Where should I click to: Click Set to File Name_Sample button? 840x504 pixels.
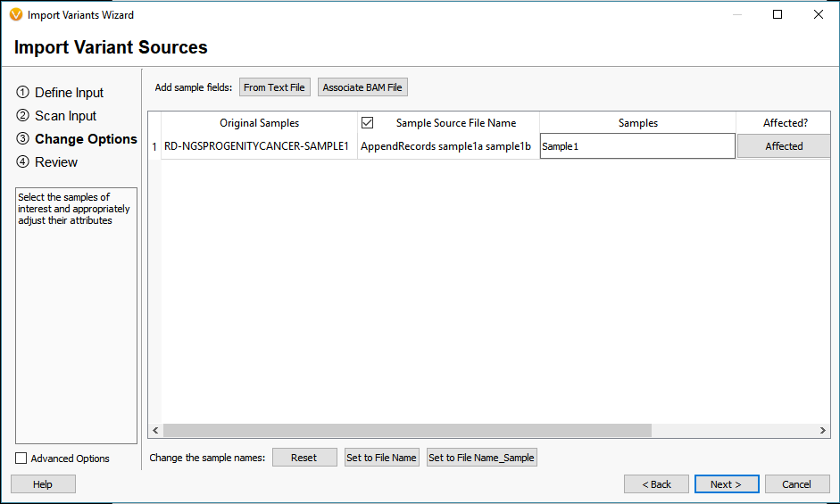coord(482,458)
